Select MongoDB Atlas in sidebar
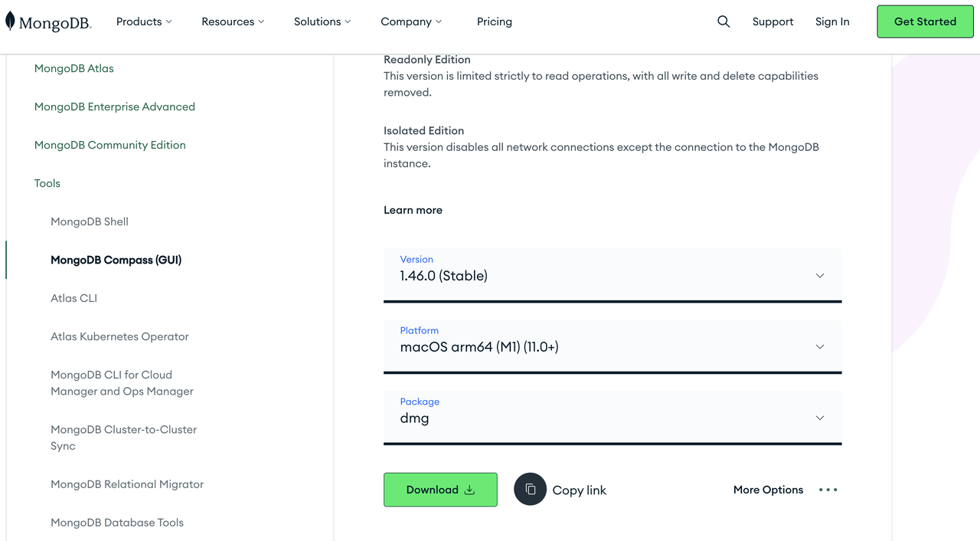The height and width of the screenshot is (541, 980). pos(74,68)
